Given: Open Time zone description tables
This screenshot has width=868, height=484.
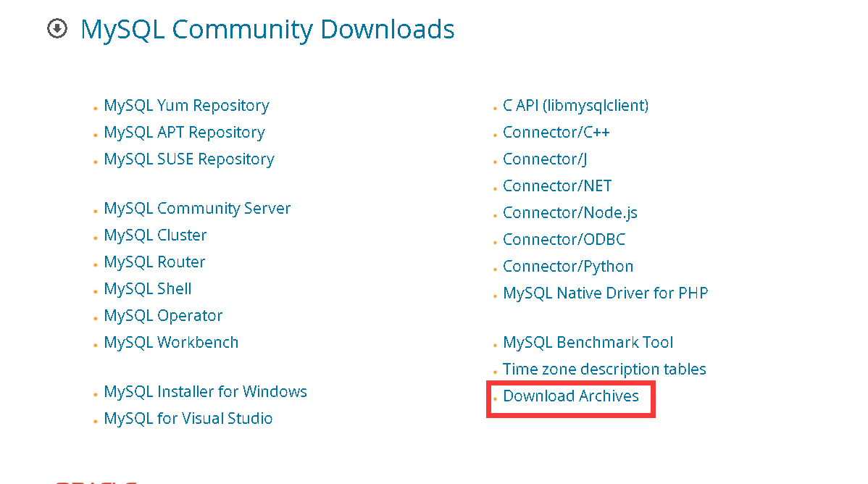Looking at the screenshot, I should 604,369.
